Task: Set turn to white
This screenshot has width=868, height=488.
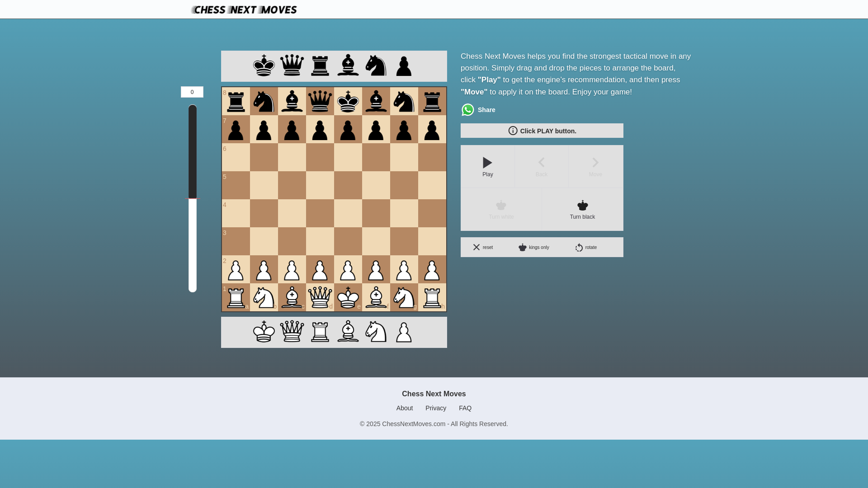Action: point(501,210)
